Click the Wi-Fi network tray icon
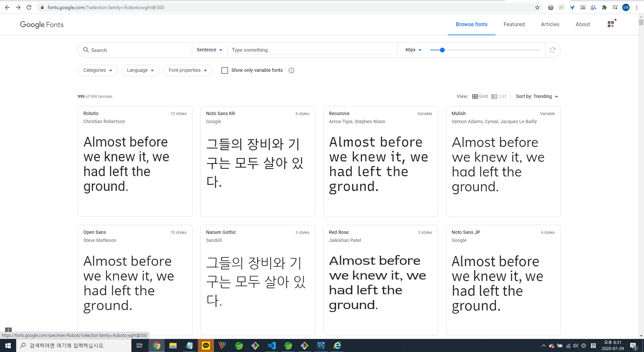 [x=568, y=346]
